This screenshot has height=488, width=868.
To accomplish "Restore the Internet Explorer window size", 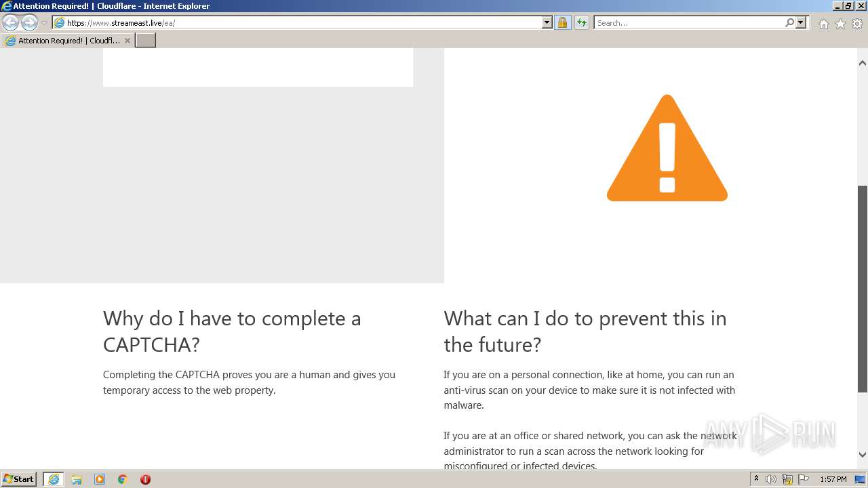I will 848,6.
